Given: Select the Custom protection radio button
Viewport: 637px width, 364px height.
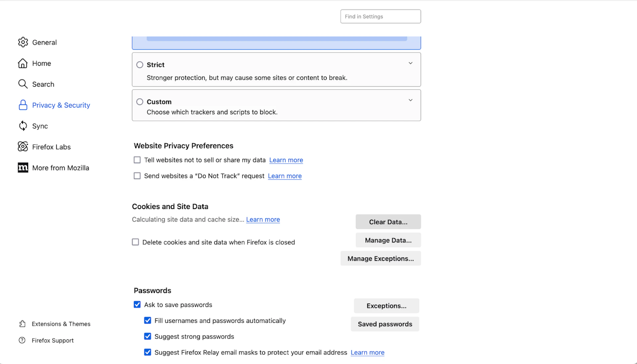Looking at the screenshot, I should point(140,102).
